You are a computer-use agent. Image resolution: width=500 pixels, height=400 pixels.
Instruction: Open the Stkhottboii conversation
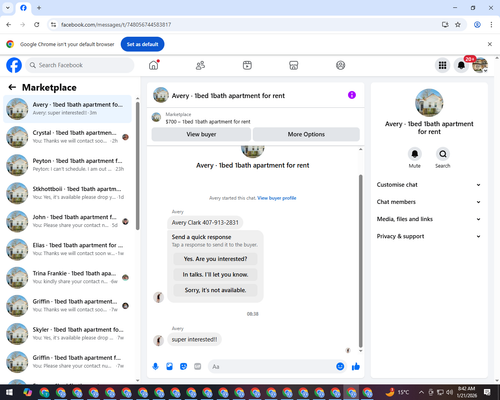tap(67, 193)
